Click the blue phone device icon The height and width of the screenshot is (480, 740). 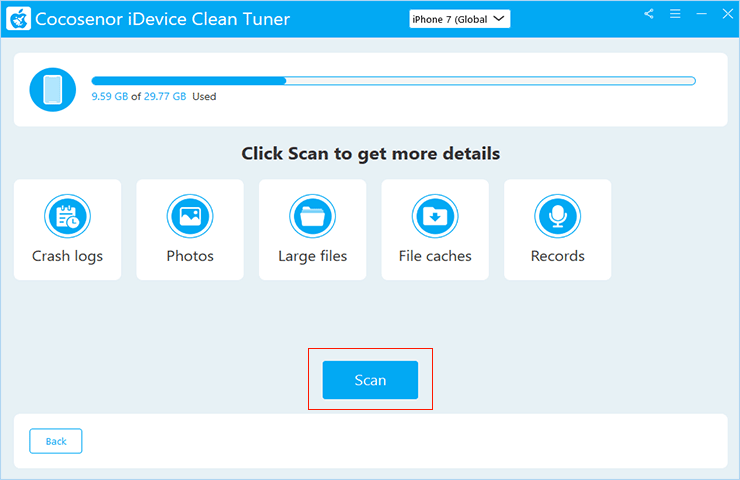click(52, 90)
